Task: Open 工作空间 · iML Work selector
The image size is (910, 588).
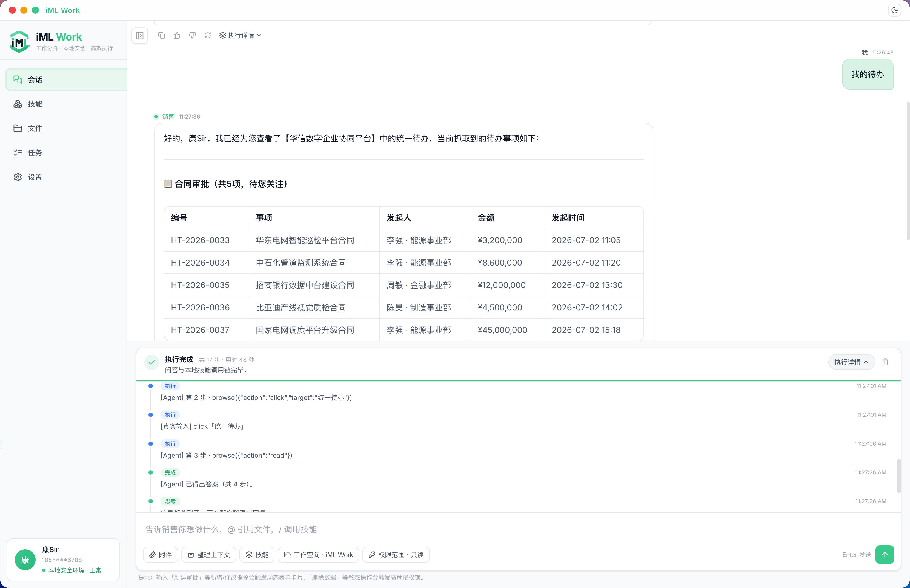Action: coord(318,555)
